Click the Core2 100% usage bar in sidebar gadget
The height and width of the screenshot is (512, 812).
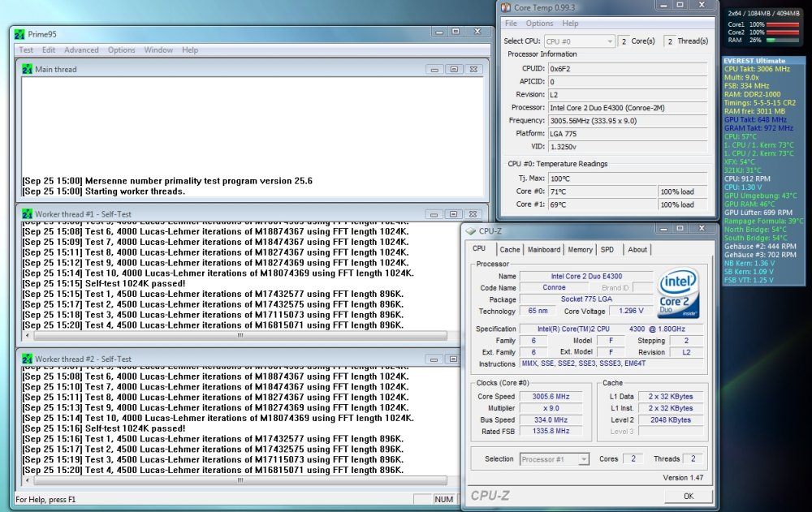point(782,32)
